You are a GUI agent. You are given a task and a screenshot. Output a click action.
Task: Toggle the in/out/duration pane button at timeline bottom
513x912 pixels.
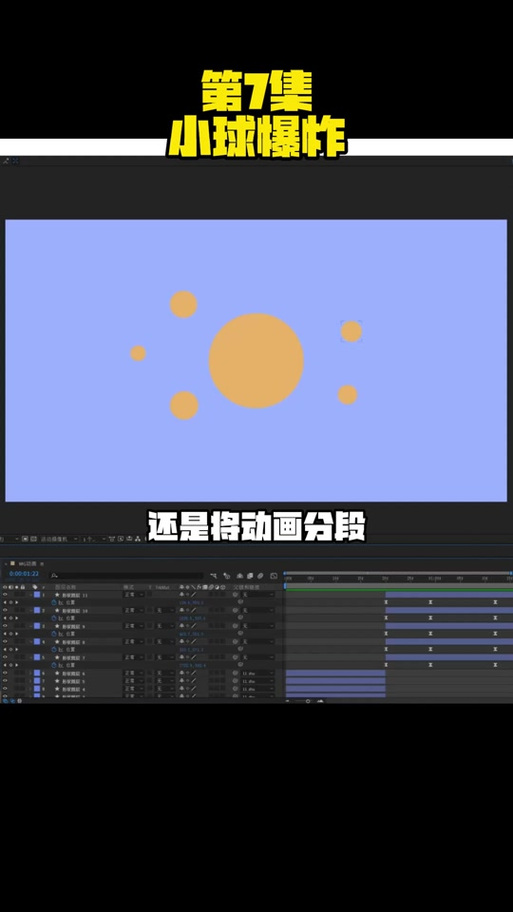(x=19, y=700)
